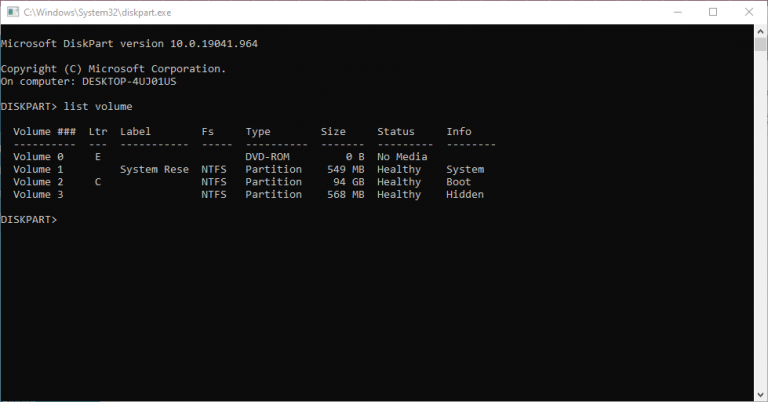The width and height of the screenshot is (768, 402).
Task: Click the 'Hidden' info value
Action: pyautogui.click(x=465, y=194)
